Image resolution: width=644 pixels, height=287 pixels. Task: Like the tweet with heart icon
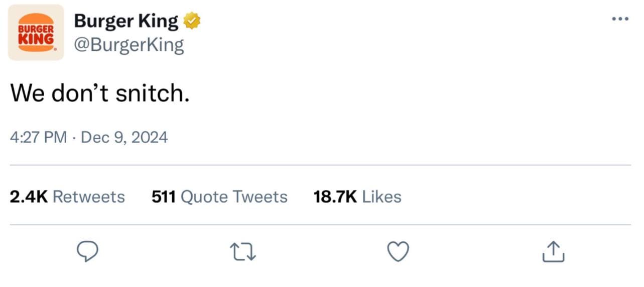coord(399,252)
